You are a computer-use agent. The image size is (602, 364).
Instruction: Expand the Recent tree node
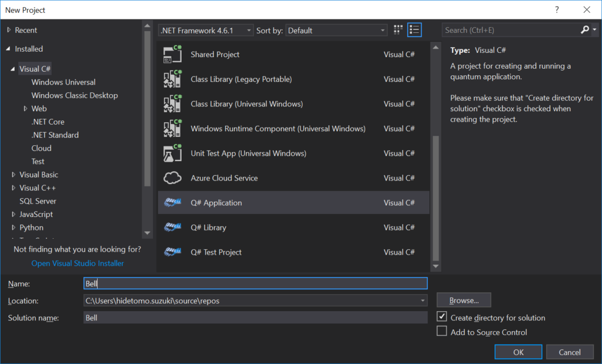[9, 30]
